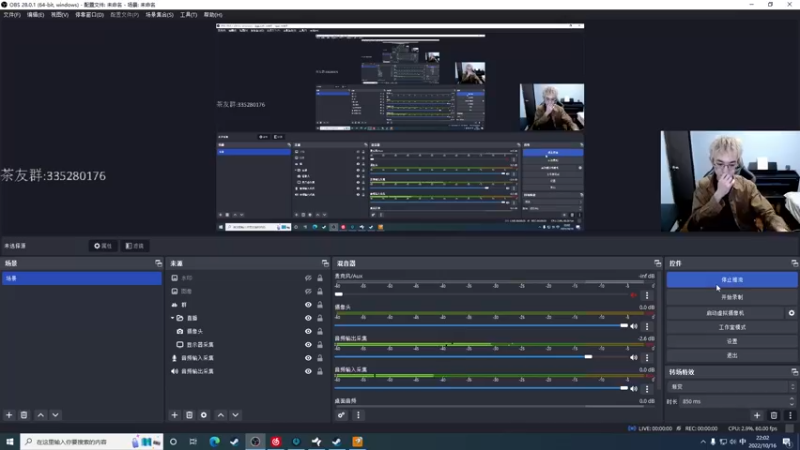Image resolution: width=800 pixels, height=450 pixels.
Task: Click the 停止推流 stop streaming button
Action: [732, 280]
